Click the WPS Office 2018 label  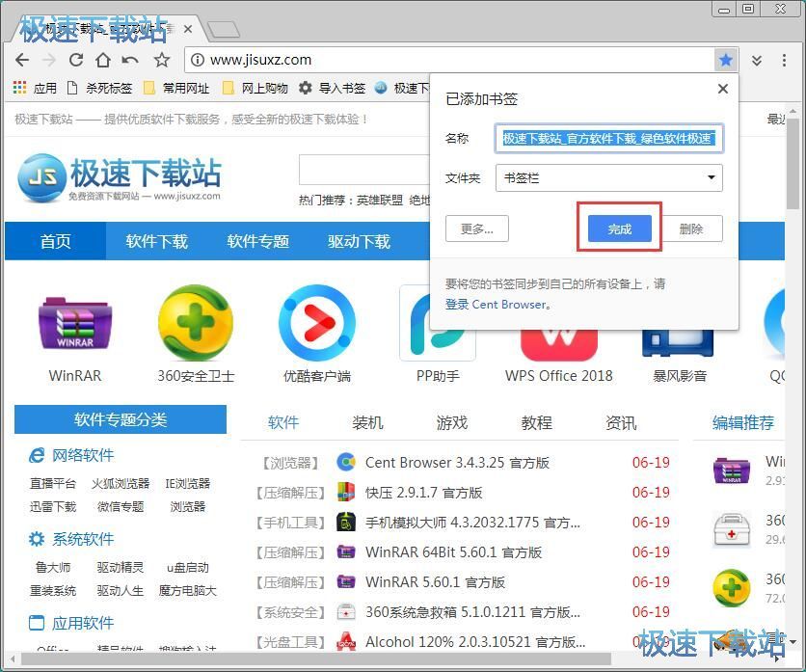[559, 376]
